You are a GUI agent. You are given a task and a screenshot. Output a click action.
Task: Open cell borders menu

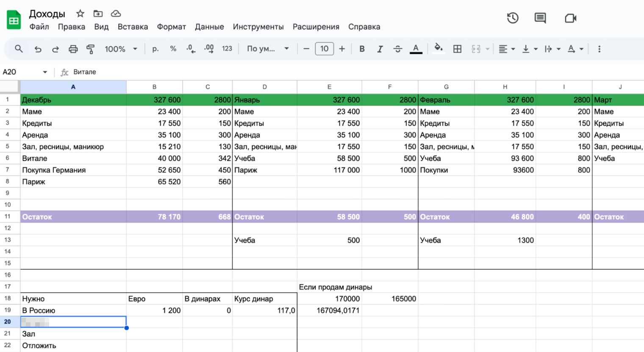pos(457,49)
